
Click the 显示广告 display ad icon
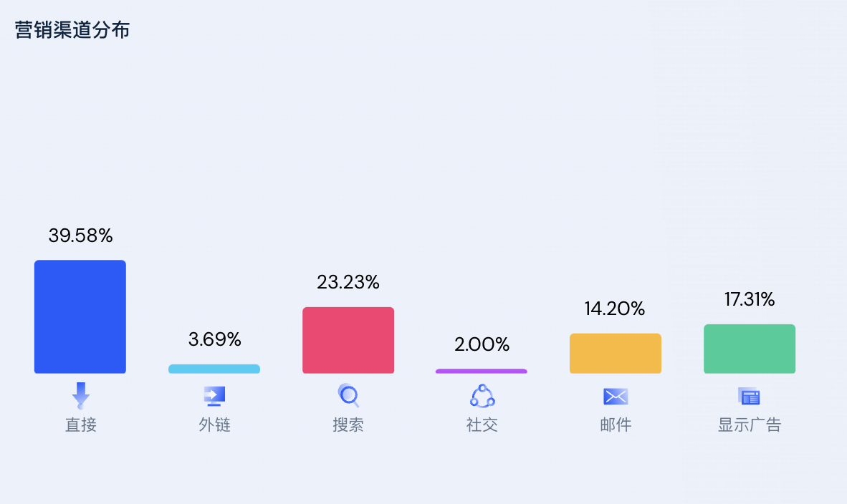pos(750,397)
